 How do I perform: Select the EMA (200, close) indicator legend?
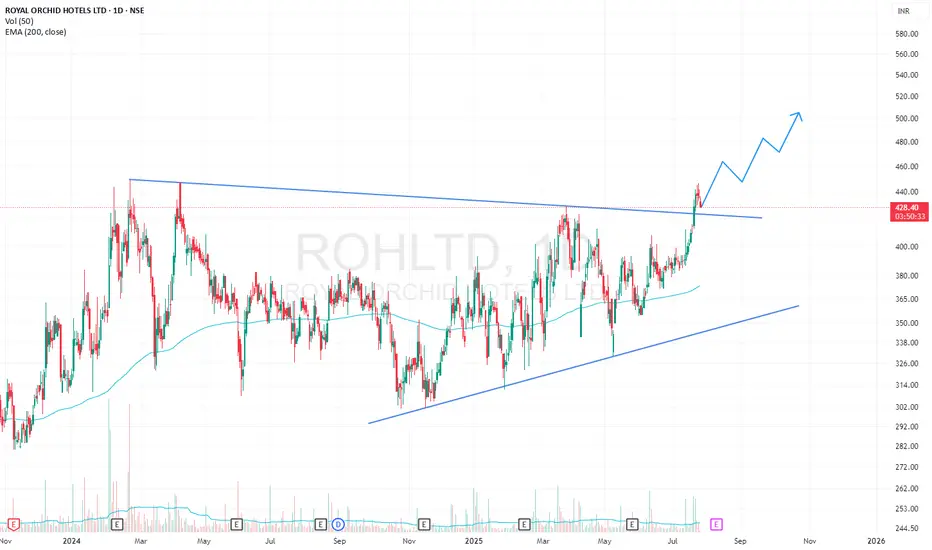click(36, 32)
